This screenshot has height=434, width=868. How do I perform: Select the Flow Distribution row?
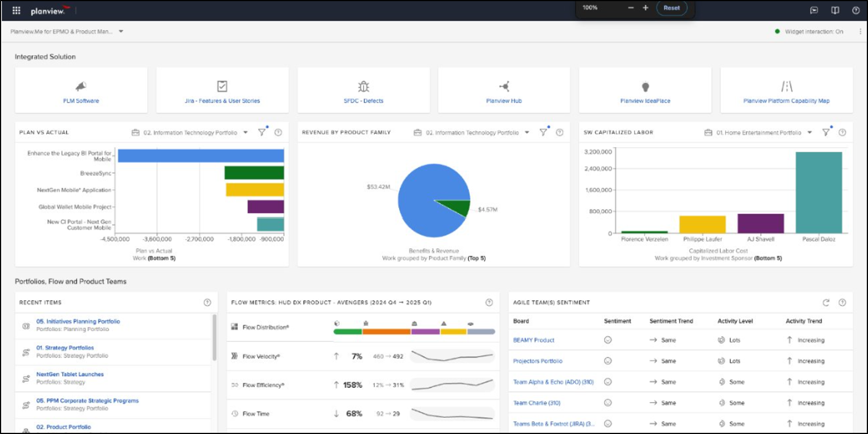363,327
